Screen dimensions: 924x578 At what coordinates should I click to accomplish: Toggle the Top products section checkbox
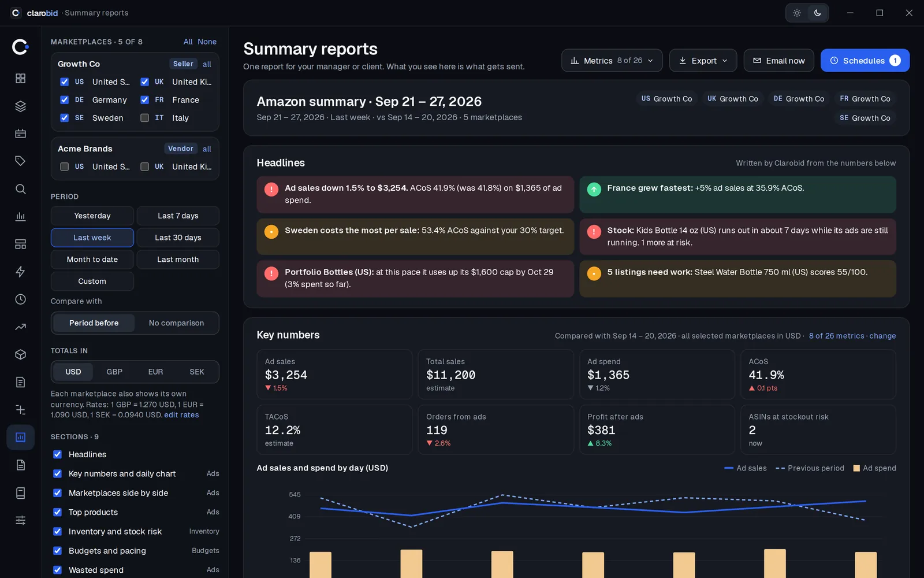click(x=58, y=512)
